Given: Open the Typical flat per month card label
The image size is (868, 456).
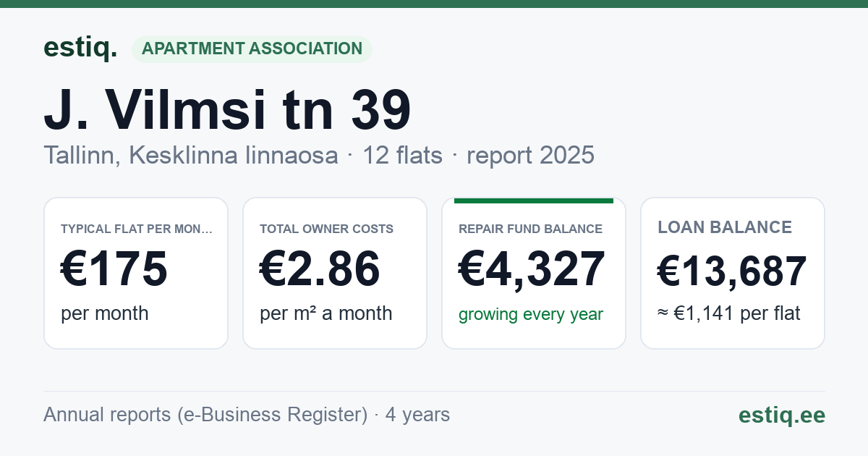Looking at the screenshot, I should coord(137,229).
